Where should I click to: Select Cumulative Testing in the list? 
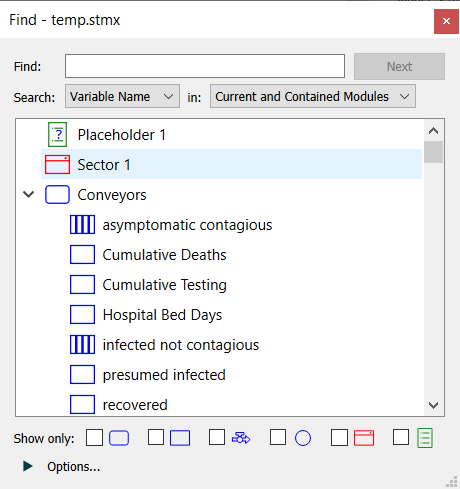165,285
